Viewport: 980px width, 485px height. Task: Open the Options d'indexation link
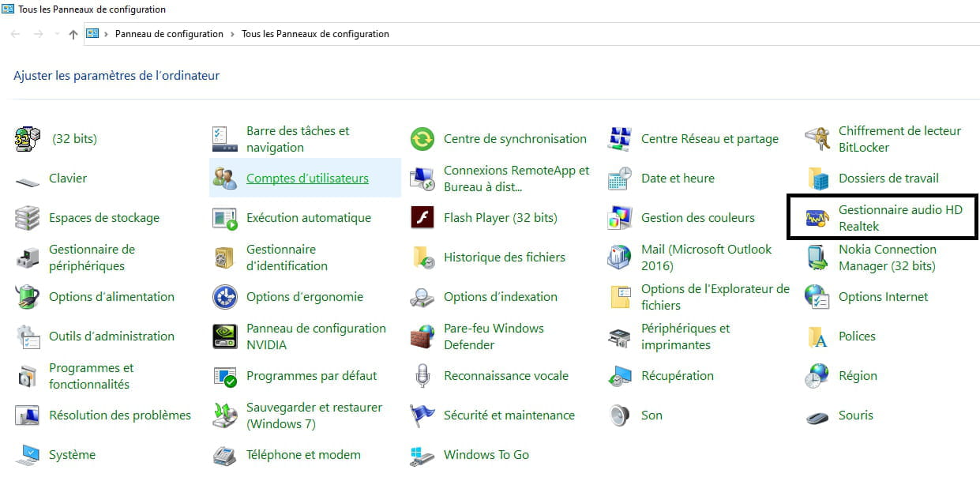click(501, 297)
